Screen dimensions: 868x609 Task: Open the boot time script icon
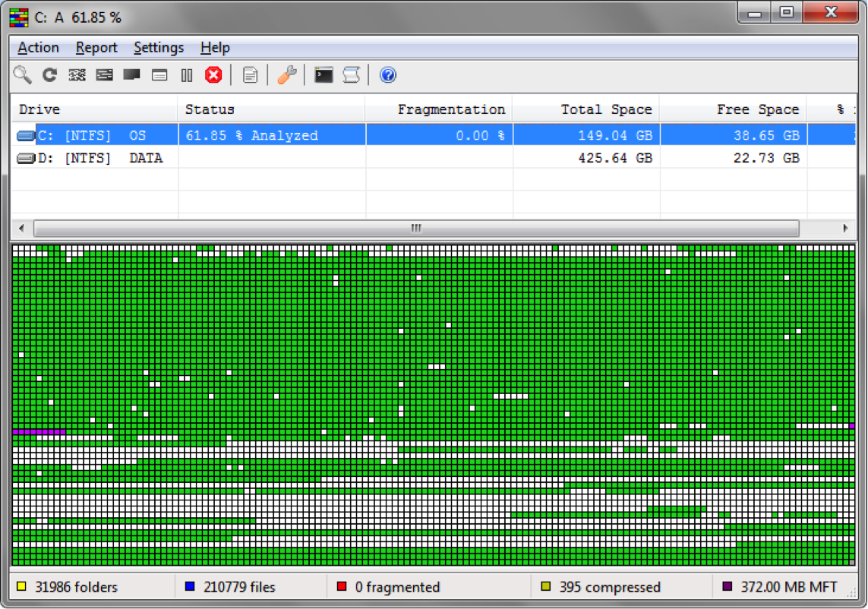point(351,74)
